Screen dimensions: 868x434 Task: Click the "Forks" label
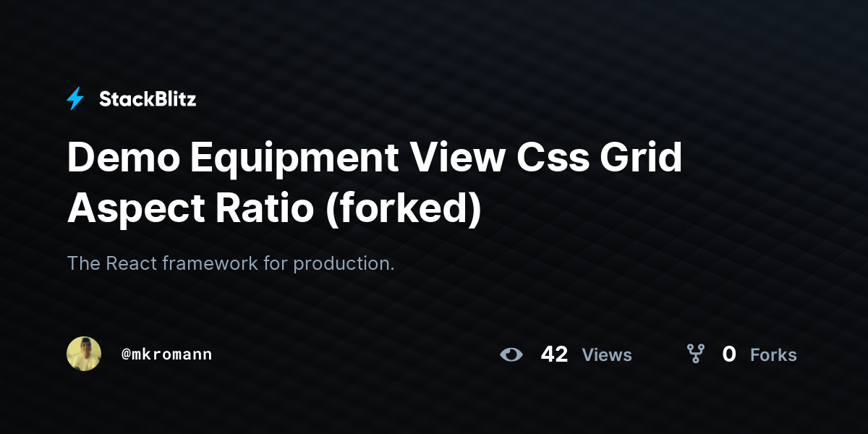[x=773, y=355]
